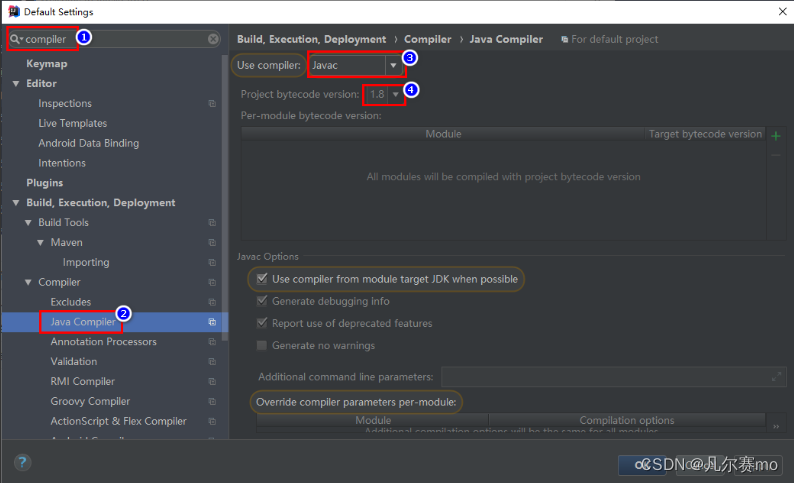The image size is (794, 483).
Task: Click project-level icon beside Validation
Action: pos(212,361)
